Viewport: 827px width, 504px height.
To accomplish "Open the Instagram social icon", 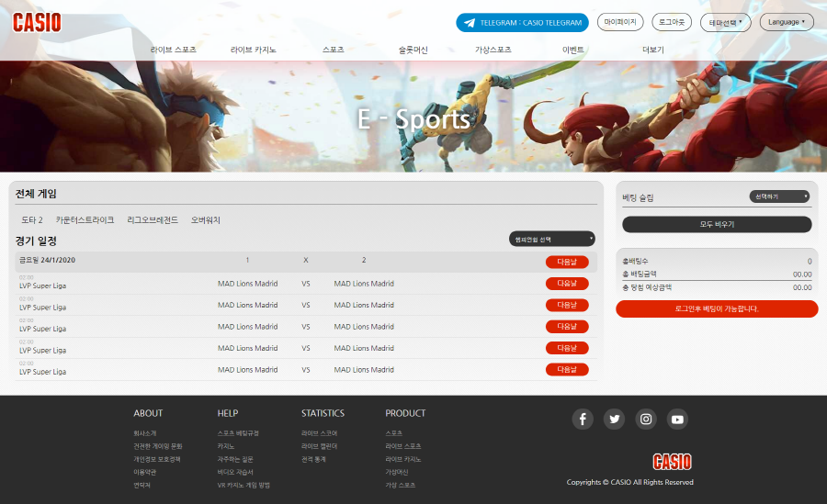I will (x=646, y=420).
